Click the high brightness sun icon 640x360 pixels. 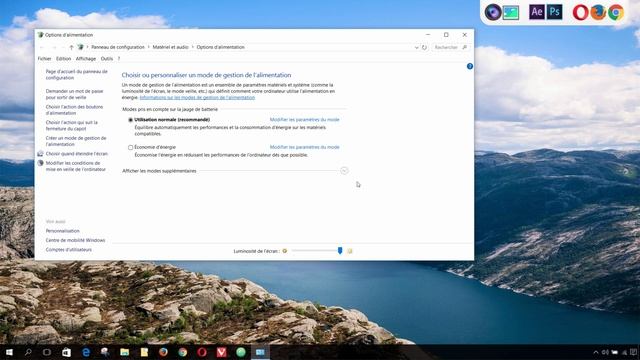pos(350,251)
